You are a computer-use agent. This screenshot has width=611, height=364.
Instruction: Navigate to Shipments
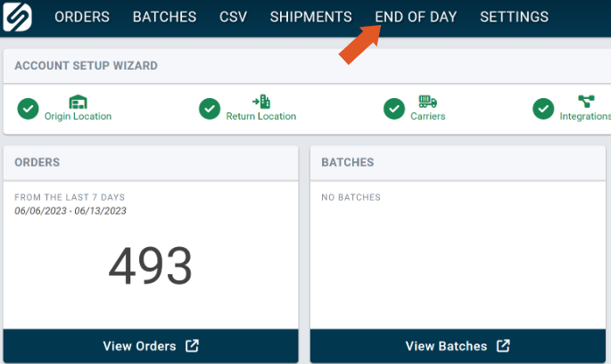pyautogui.click(x=310, y=17)
